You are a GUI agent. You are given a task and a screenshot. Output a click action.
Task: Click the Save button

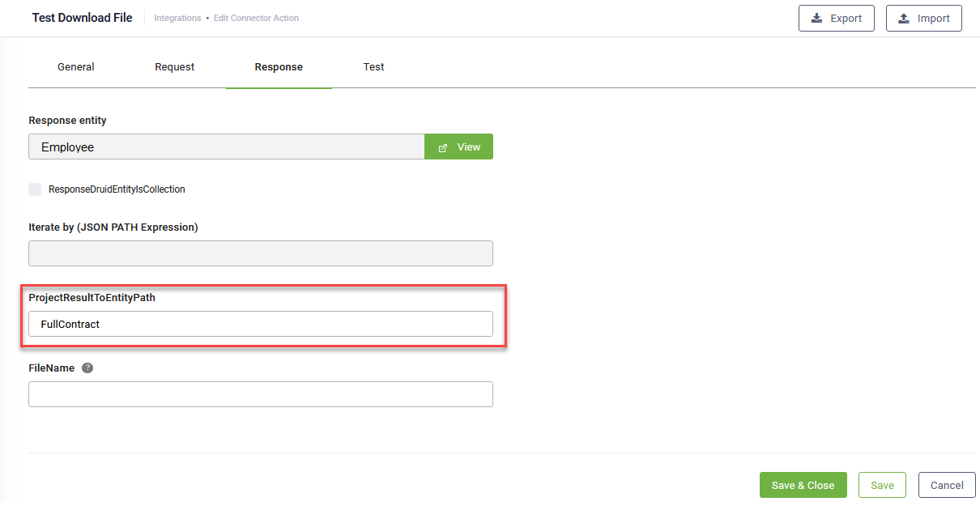tap(882, 485)
